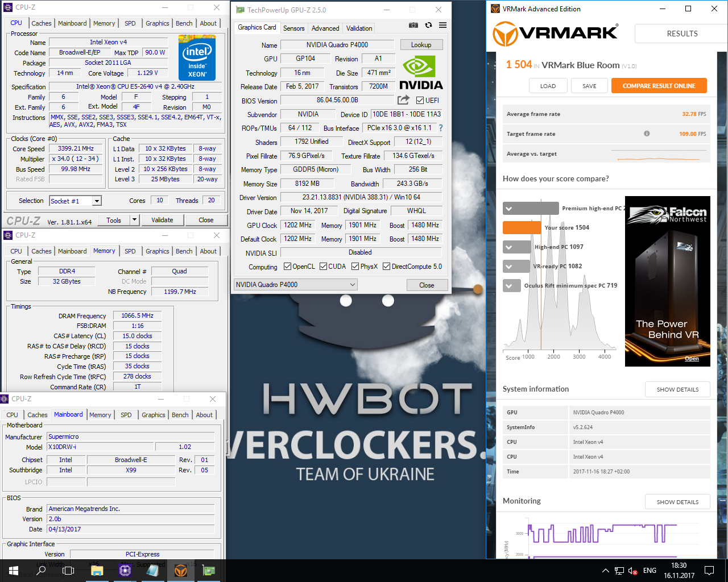Expand the High-end PC 1097 comparison
Viewport: 728px width, 582px height.
(509, 247)
